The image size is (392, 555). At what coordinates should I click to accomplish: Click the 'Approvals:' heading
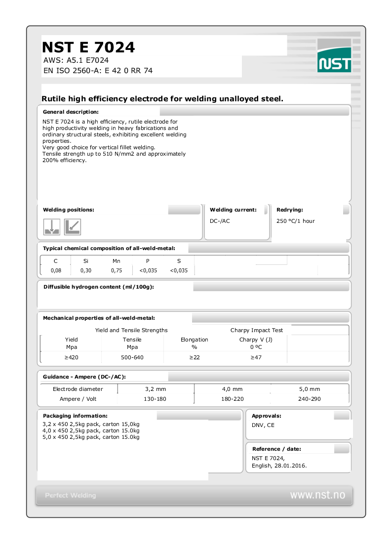point(267,416)
